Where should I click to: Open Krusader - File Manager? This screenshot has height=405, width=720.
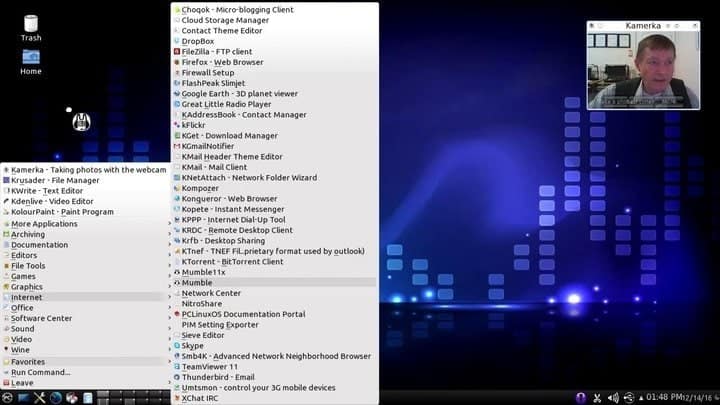85,180
